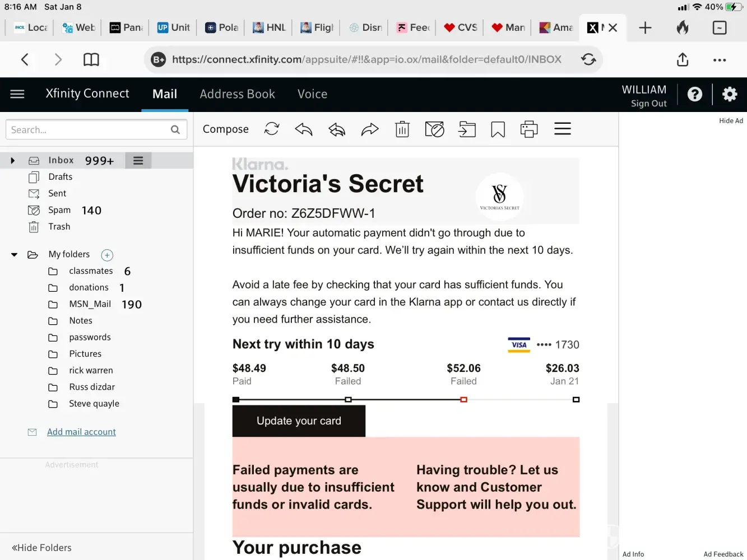Open the Inbox folder options menu
This screenshot has height=560, width=747.
138,161
